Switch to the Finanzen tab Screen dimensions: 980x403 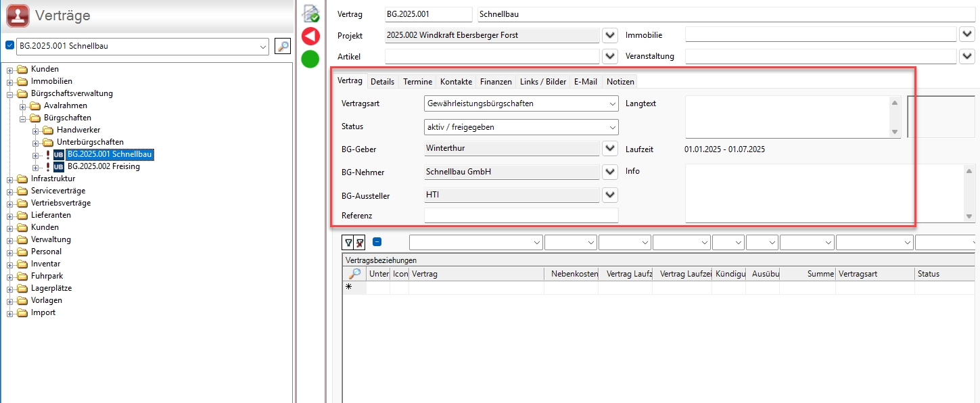tap(496, 82)
